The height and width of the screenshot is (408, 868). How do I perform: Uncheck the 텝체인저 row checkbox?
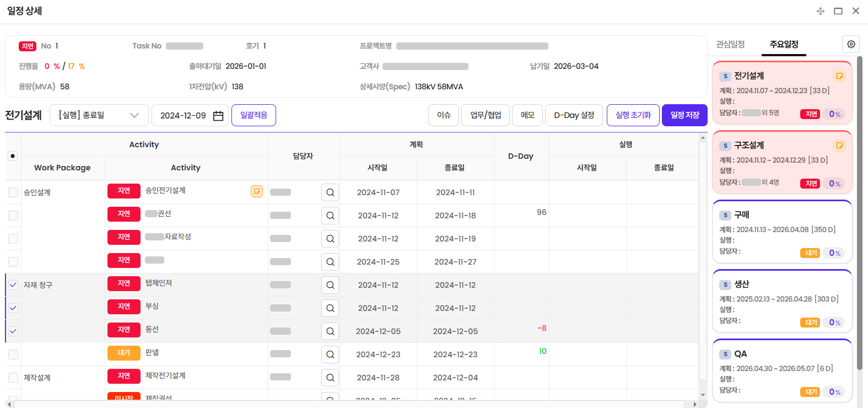point(13,285)
